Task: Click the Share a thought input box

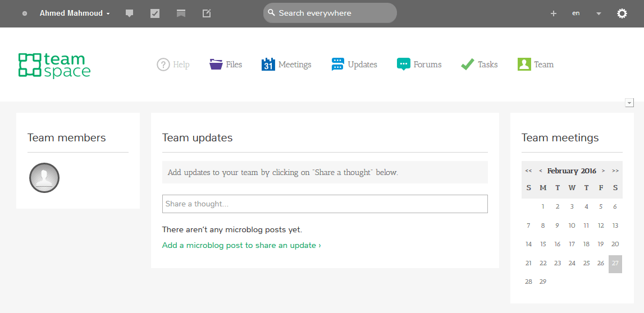Action: tap(325, 204)
